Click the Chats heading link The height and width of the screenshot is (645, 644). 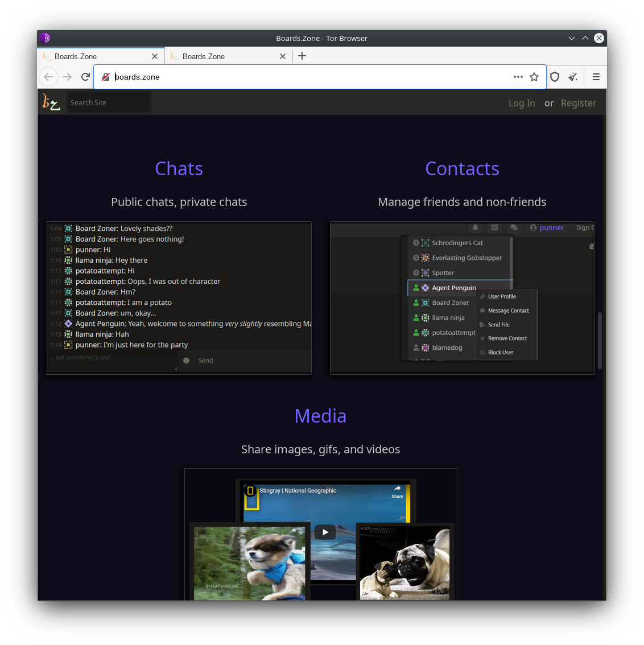click(179, 169)
